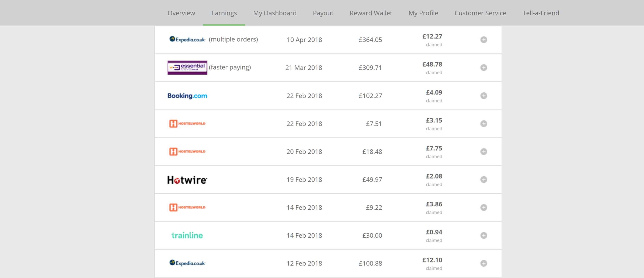This screenshot has width=644, height=278.
Task: Open Tell-a-Friend tab
Action: pos(541,13)
